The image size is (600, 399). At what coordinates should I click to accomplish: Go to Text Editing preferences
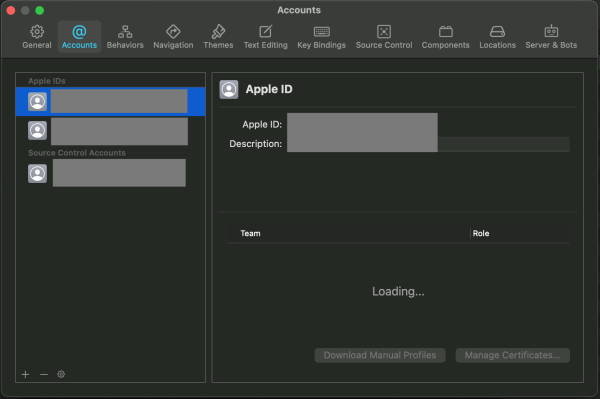pyautogui.click(x=266, y=37)
